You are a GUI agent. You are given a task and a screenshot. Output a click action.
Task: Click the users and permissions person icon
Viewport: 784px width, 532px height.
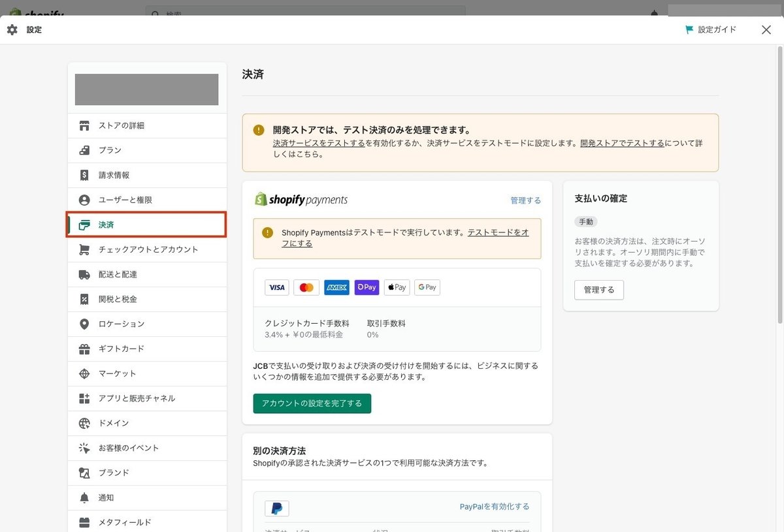(84, 200)
